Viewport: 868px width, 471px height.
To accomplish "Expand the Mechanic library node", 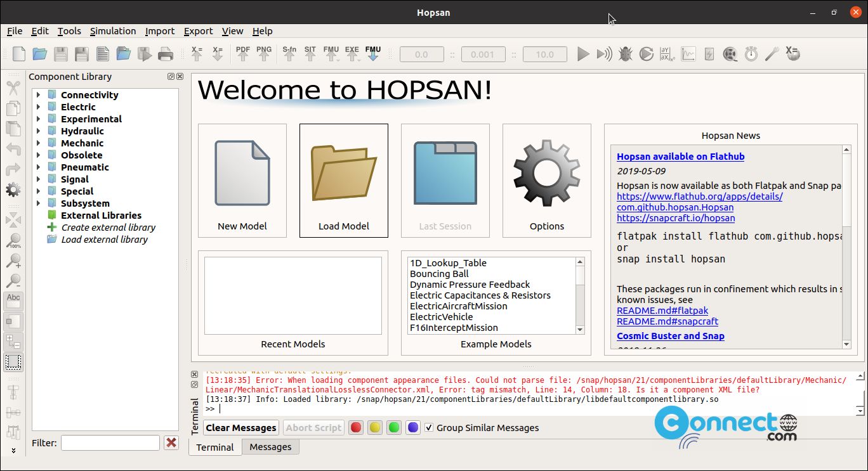I will [38, 143].
